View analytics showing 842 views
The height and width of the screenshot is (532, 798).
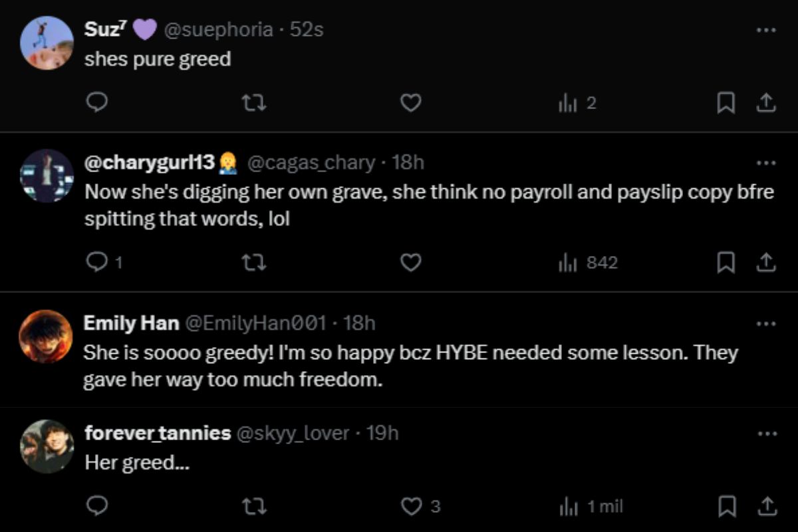589,263
